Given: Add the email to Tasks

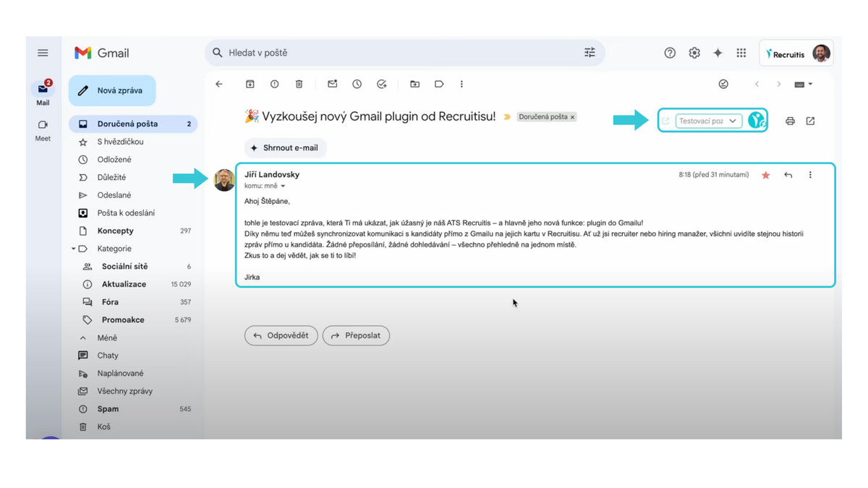Looking at the screenshot, I should 382,84.
